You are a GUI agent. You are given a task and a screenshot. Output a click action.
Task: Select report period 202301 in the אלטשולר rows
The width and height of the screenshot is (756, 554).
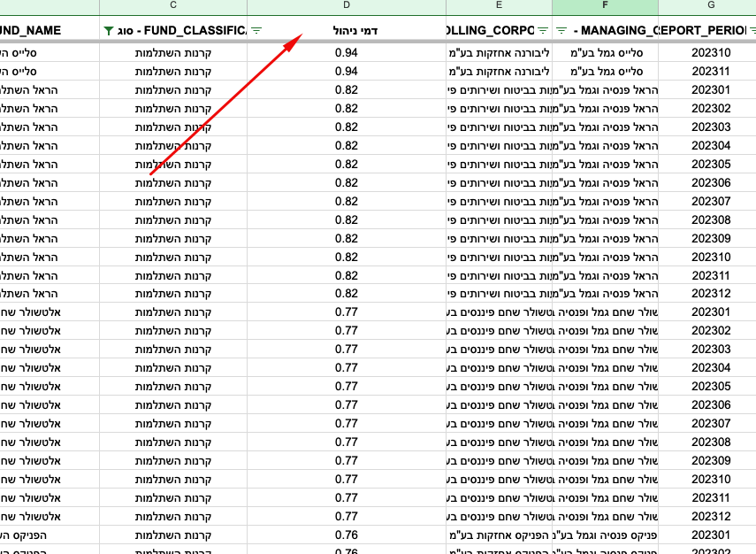point(707,312)
